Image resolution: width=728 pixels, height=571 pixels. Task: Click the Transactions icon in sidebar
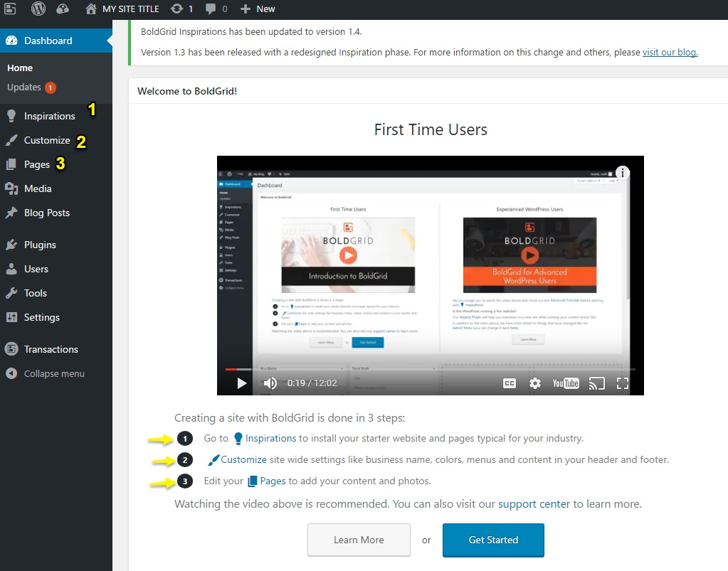(x=11, y=349)
